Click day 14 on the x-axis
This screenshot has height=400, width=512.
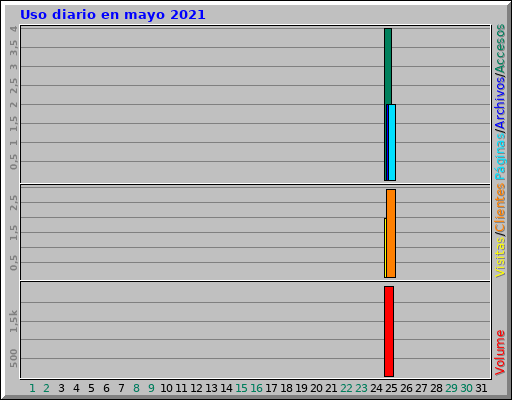point(226,388)
